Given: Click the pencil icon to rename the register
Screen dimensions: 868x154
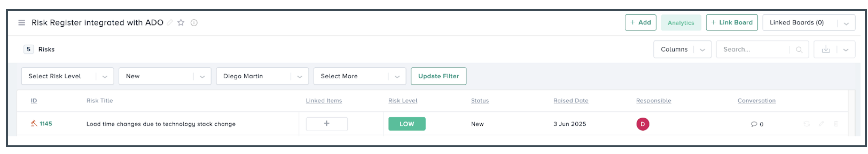Looking at the screenshot, I should click(x=170, y=23).
